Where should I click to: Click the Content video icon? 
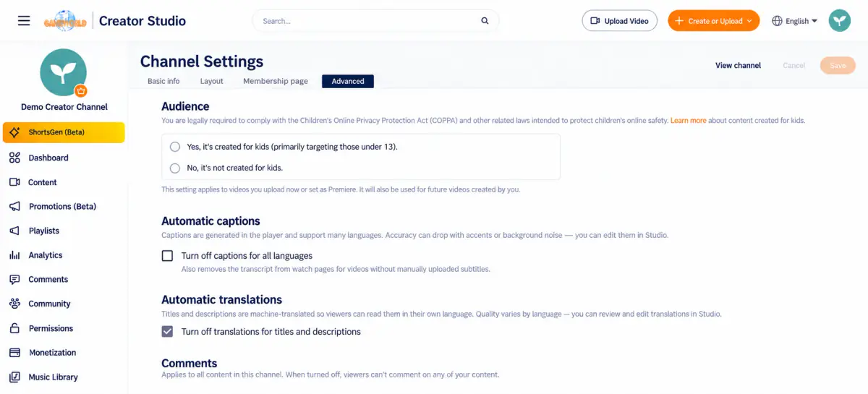click(x=14, y=182)
